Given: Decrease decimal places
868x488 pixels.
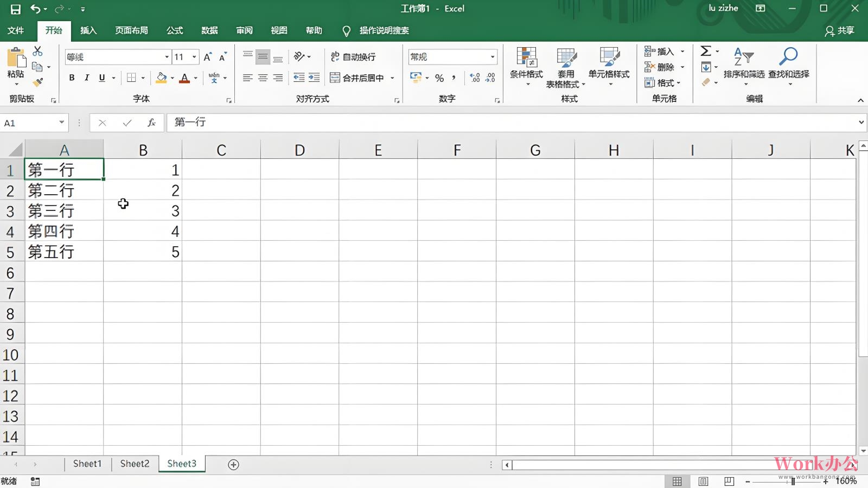Looking at the screenshot, I should pos(490,78).
